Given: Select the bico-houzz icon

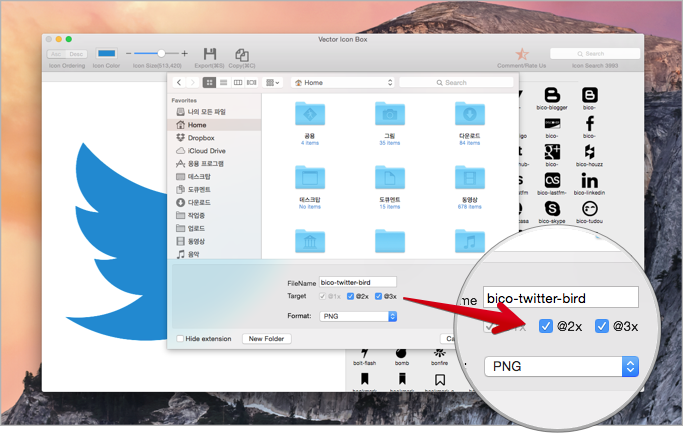Looking at the screenshot, I should 589,152.
